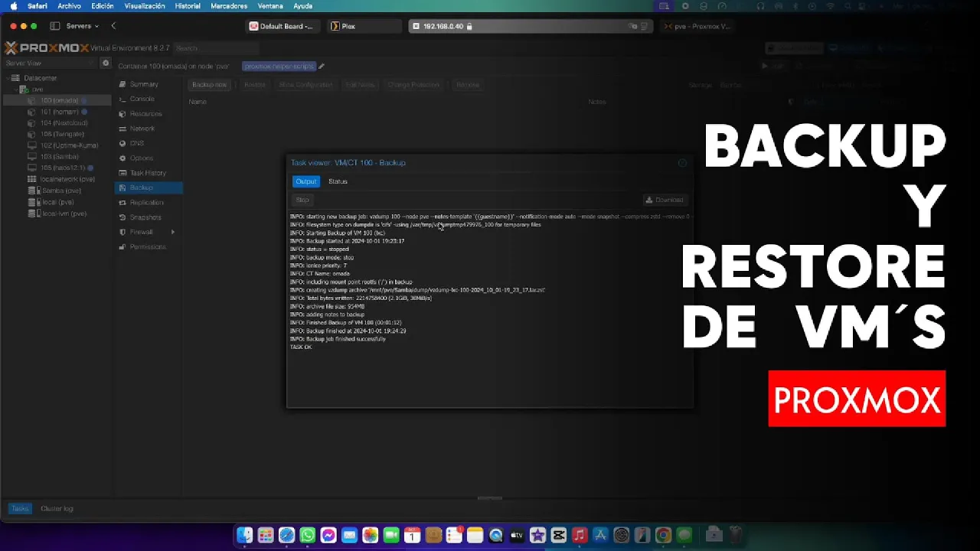Switch to the Output tab in Task viewer

tap(305, 181)
